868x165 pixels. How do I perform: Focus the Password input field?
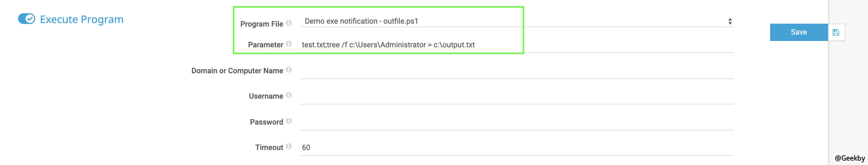tap(517, 122)
